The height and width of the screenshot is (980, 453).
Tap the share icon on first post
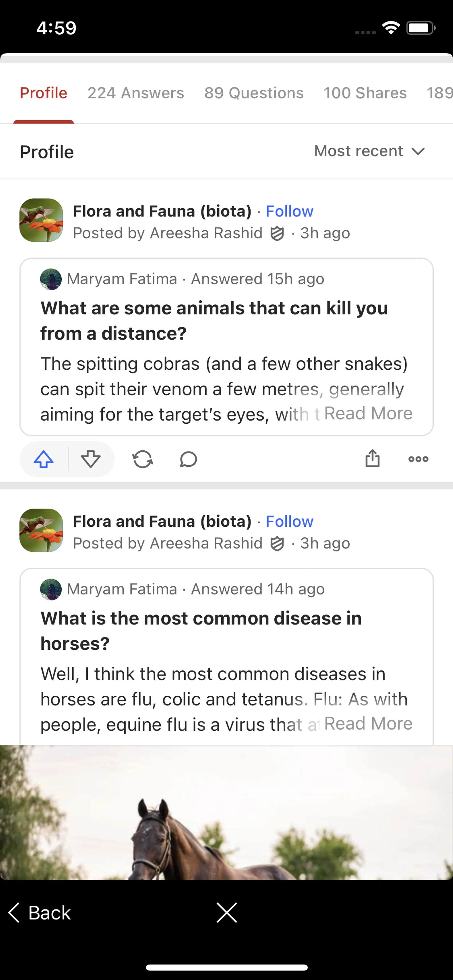point(372,459)
